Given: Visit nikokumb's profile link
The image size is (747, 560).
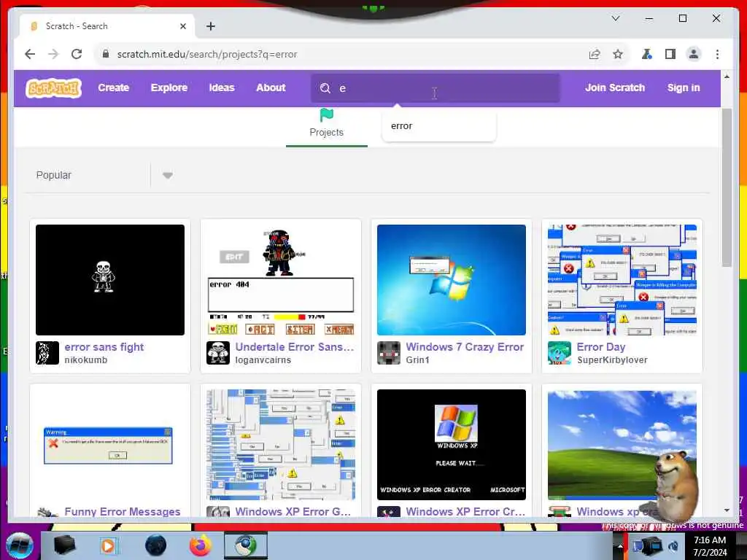Looking at the screenshot, I should (86, 360).
